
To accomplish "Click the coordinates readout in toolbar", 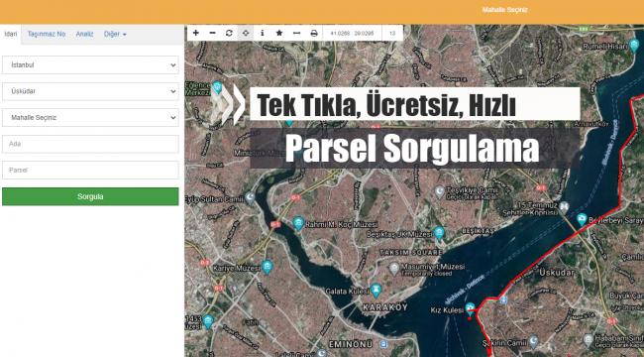I will [x=353, y=34].
